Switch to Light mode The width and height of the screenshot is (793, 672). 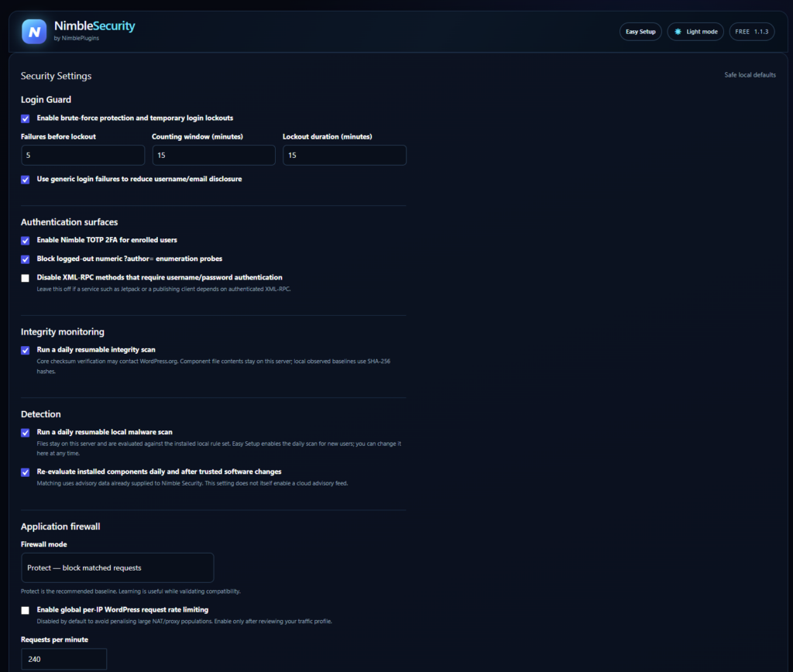pos(695,31)
